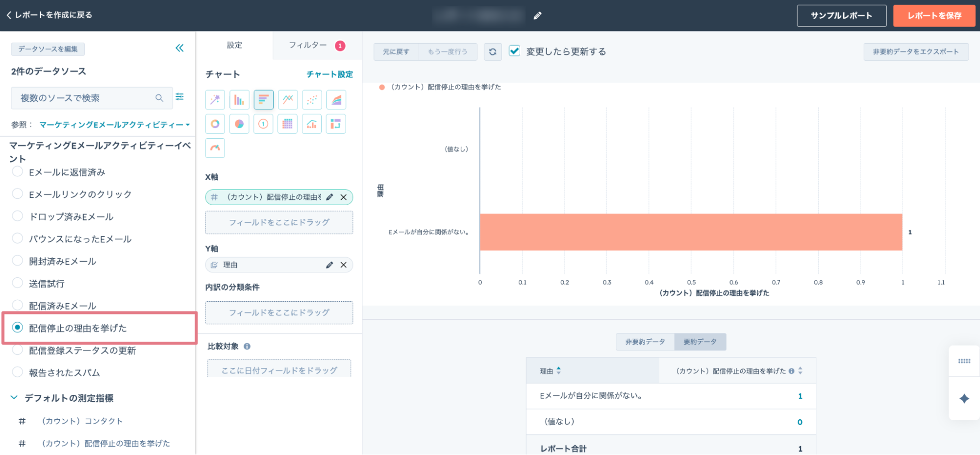Collapse デフォルトの測定指標 section

coord(14,398)
